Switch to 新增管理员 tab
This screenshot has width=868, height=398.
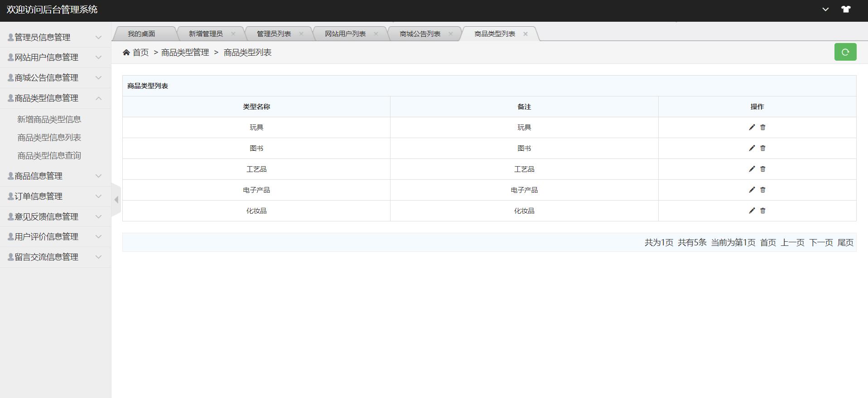(x=206, y=34)
